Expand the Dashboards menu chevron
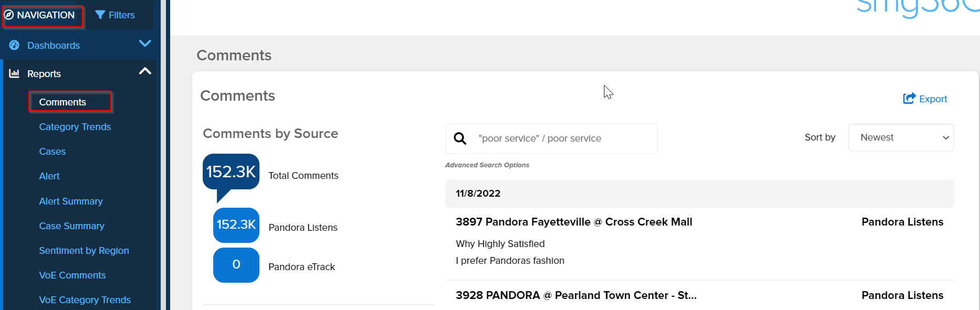Screen dimensions: 980x310 click(145, 44)
